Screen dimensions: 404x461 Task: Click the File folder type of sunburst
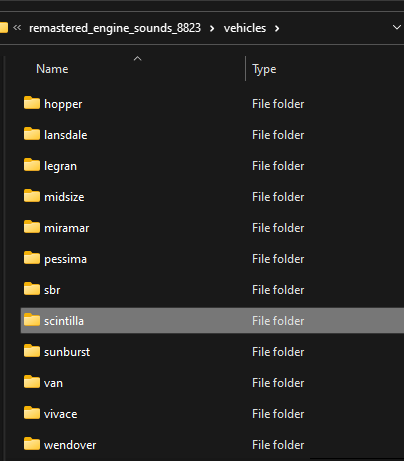[x=278, y=352]
